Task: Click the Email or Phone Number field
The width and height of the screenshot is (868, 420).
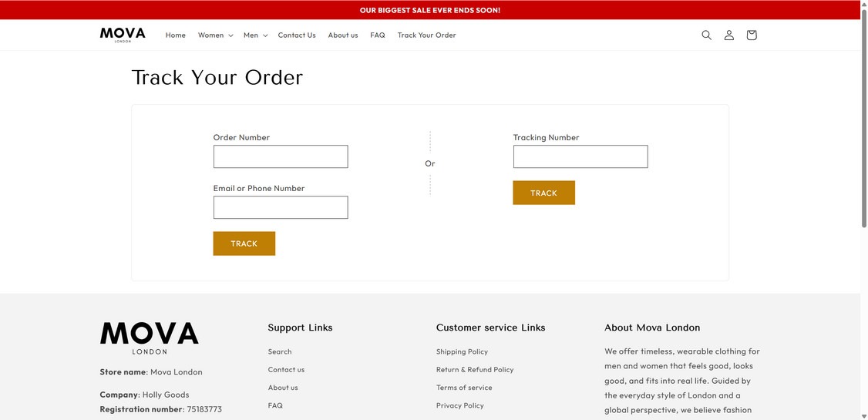Action: 281,207
